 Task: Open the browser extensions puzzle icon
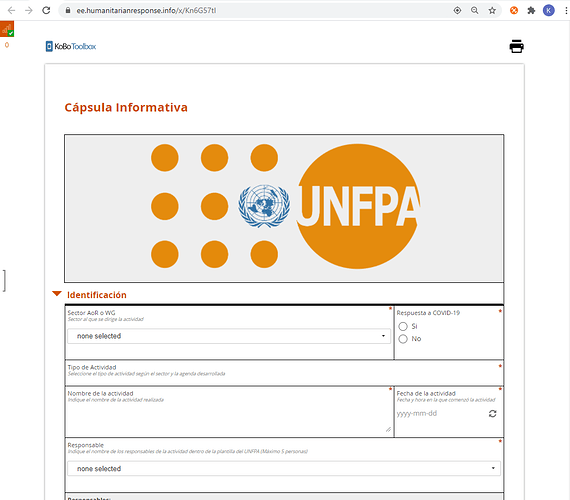pyautogui.click(x=531, y=11)
